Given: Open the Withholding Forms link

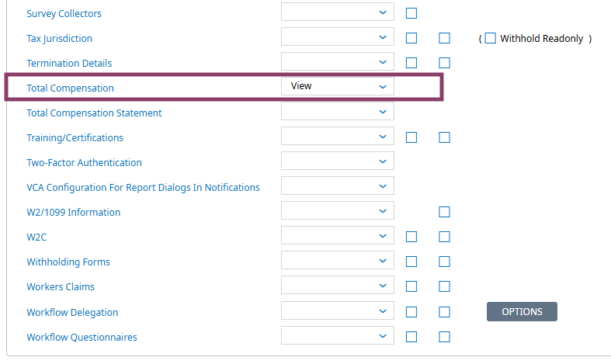Looking at the screenshot, I should point(68,262).
